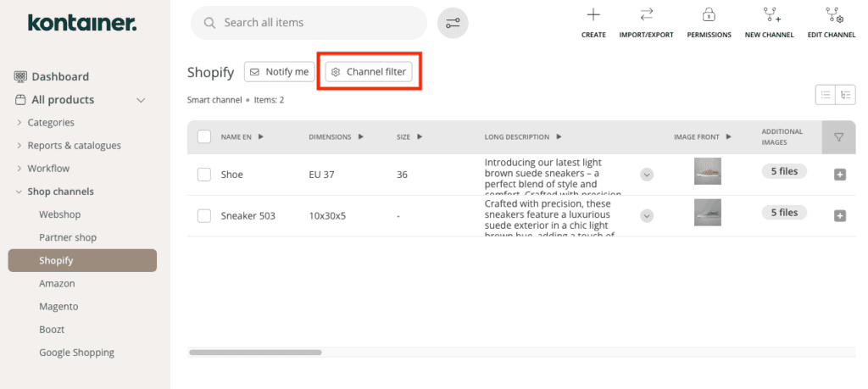The width and height of the screenshot is (868, 389).
Task: Open the Amazon shop channel
Action: click(x=57, y=284)
